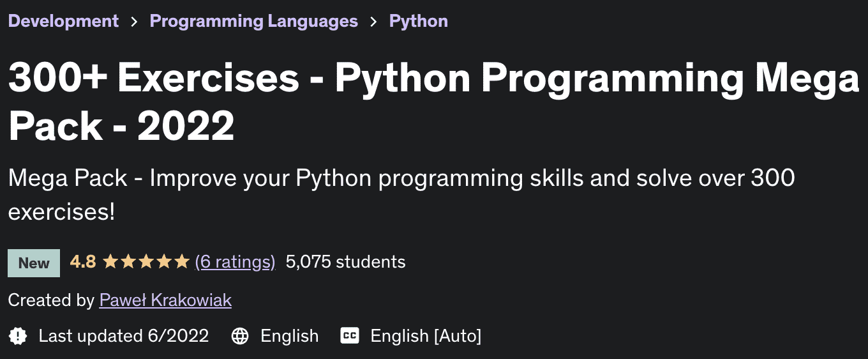
Task: Click the 4.8 rating score
Action: pos(83,262)
